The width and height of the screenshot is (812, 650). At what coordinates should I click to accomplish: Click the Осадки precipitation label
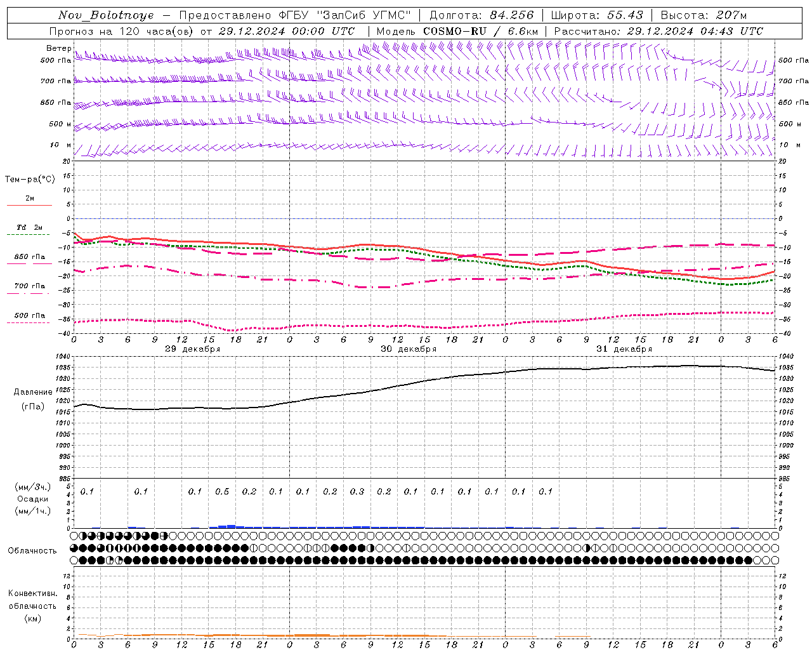[x=33, y=499]
